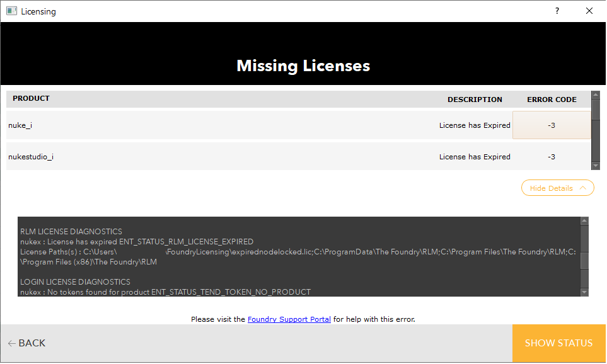This screenshot has width=607, height=364.
Task: Click the diagnostics panel scroll up arrow
Action: (584, 221)
